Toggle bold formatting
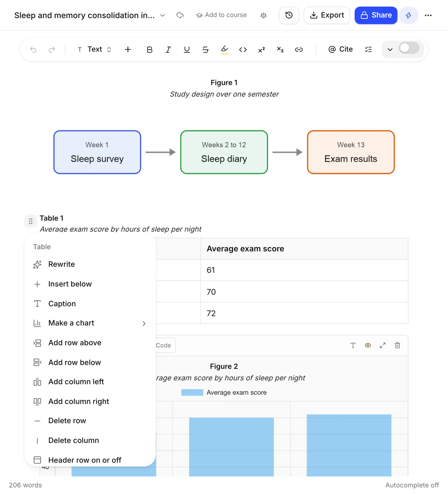 tap(150, 50)
